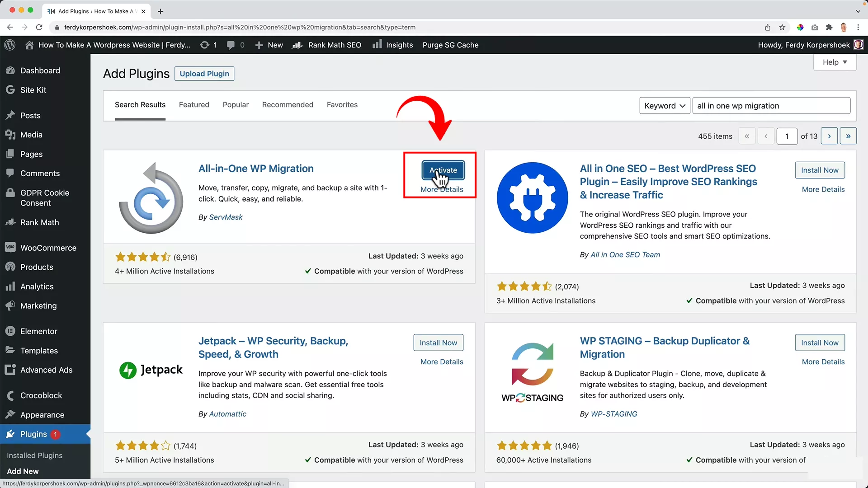Viewport: 868px width, 488px height.
Task: Open the Keyword search type dropdown
Action: point(665,106)
